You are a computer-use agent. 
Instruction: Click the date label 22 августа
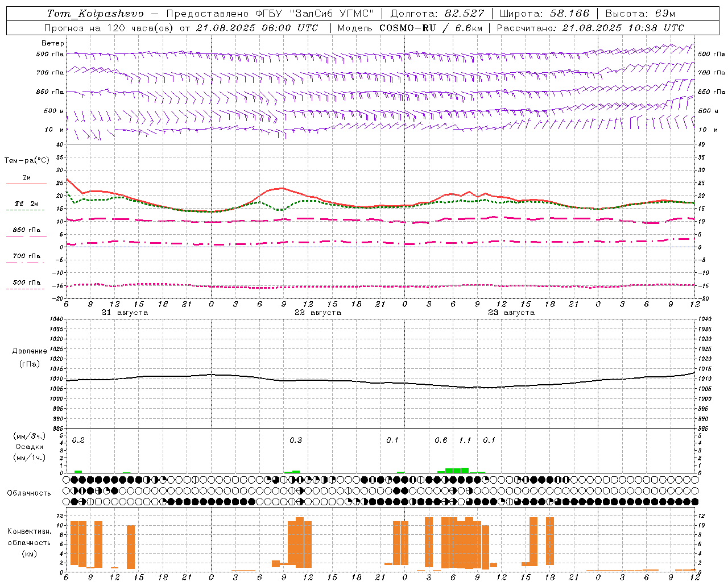coord(318,313)
